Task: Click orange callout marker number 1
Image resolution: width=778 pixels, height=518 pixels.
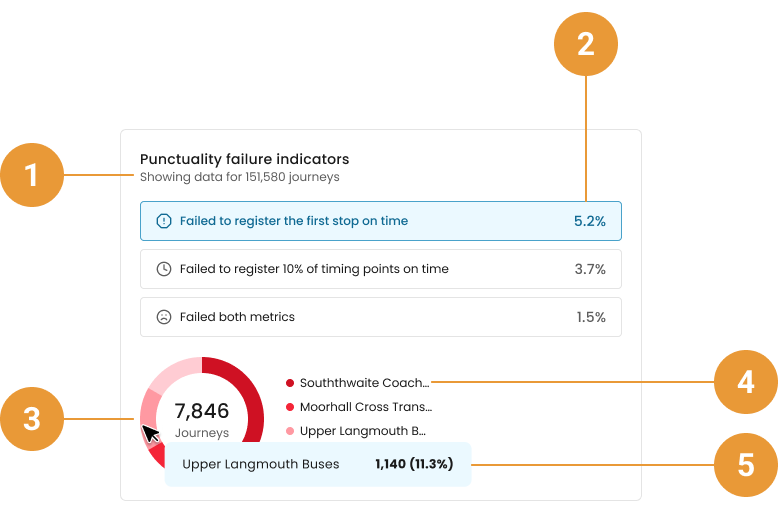Action: click(x=32, y=175)
